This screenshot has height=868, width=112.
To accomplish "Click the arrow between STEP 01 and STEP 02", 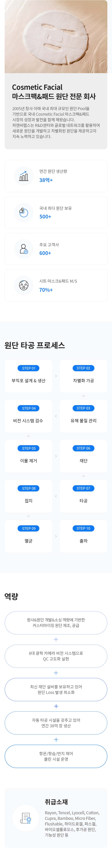I will [56, 376].
